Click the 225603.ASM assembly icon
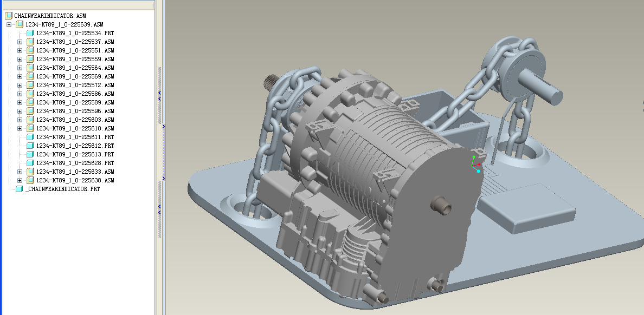 point(30,120)
